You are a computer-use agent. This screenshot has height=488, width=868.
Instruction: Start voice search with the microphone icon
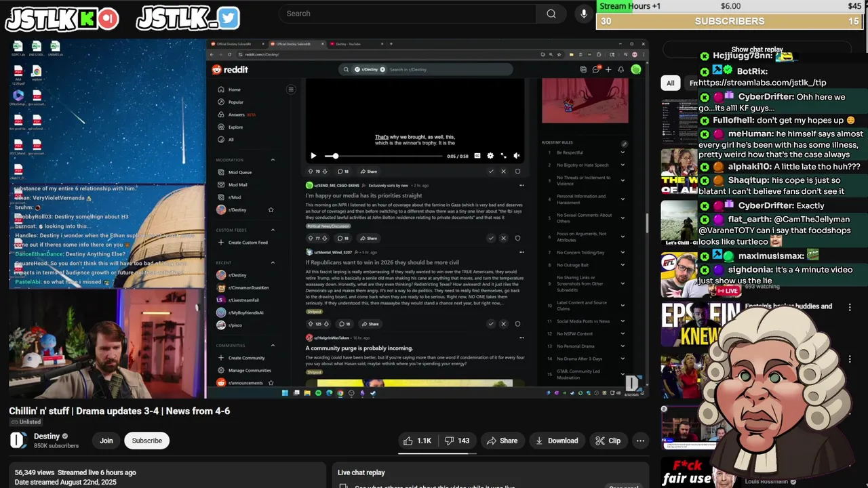(584, 14)
